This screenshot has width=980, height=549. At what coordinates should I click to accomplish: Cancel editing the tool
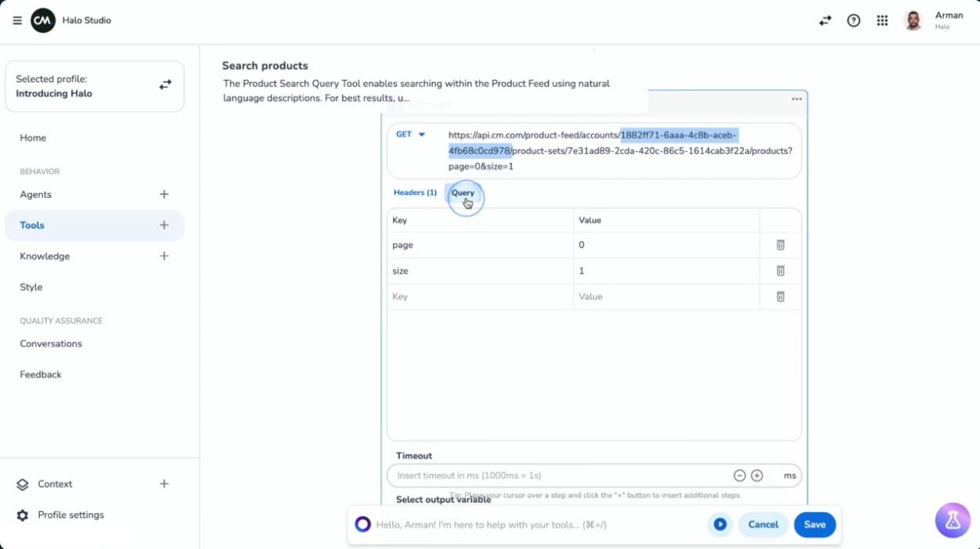(x=763, y=525)
